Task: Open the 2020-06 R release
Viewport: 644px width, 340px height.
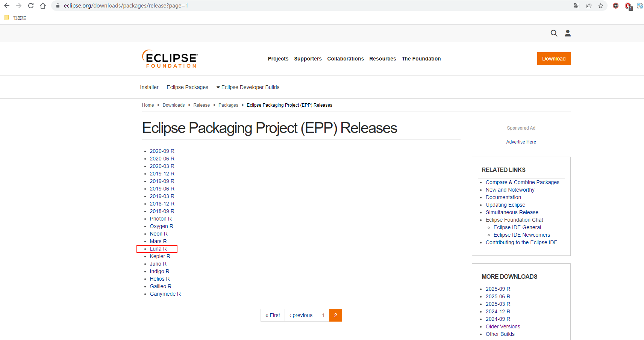Action: [x=162, y=159]
